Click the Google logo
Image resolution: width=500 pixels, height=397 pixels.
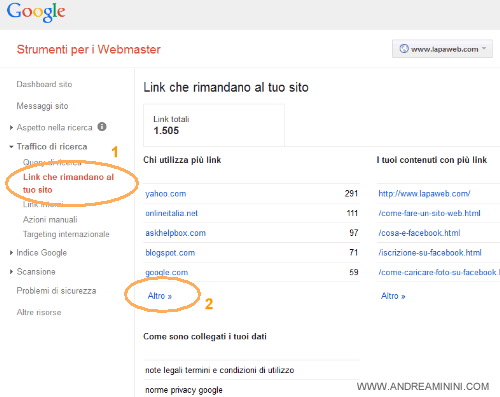(x=36, y=12)
